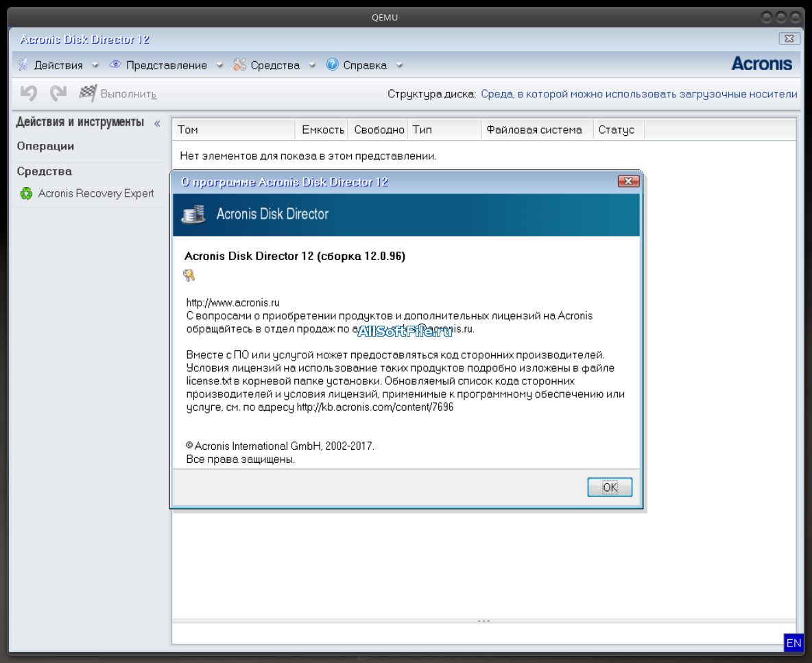Viewport: 812px width, 663px height.
Task: Click the Действия menu running-figure icon
Action: pyautogui.click(x=24, y=64)
